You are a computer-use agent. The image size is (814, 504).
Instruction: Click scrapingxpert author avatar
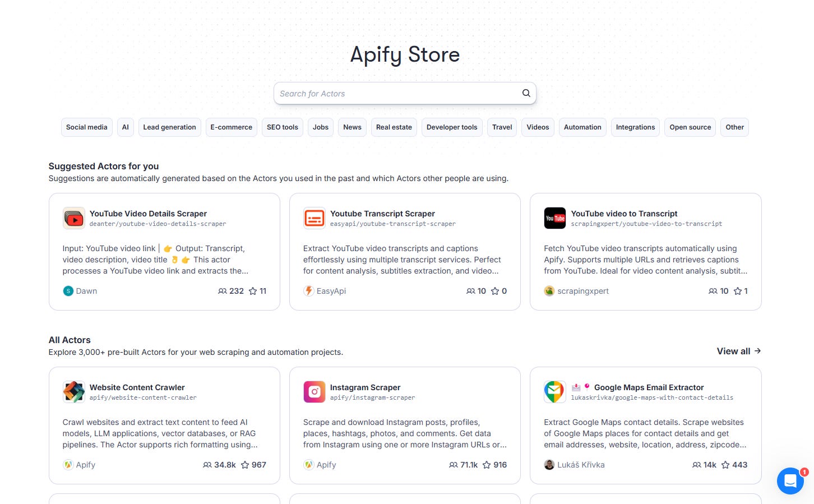(549, 291)
